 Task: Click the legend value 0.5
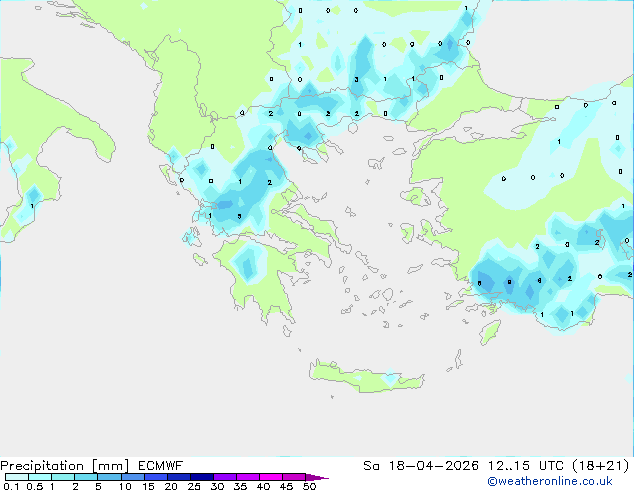[x=35, y=486]
